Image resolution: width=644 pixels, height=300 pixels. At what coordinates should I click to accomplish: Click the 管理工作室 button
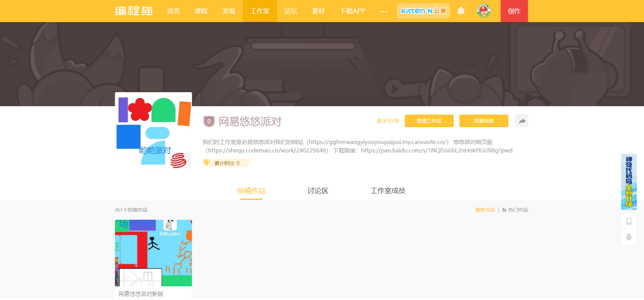click(x=429, y=121)
